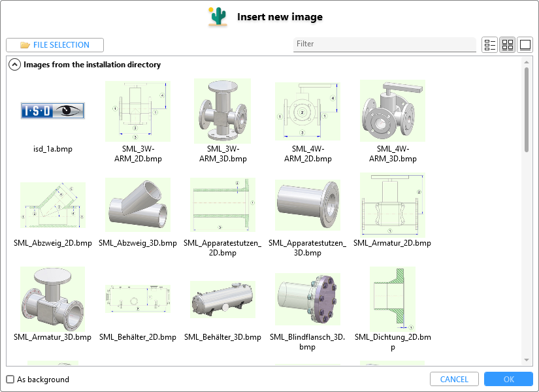Choose SML_Dichtung_2D.bmp gasket drawing
The height and width of the screenshot is (392, 539).
pos(392,298)
